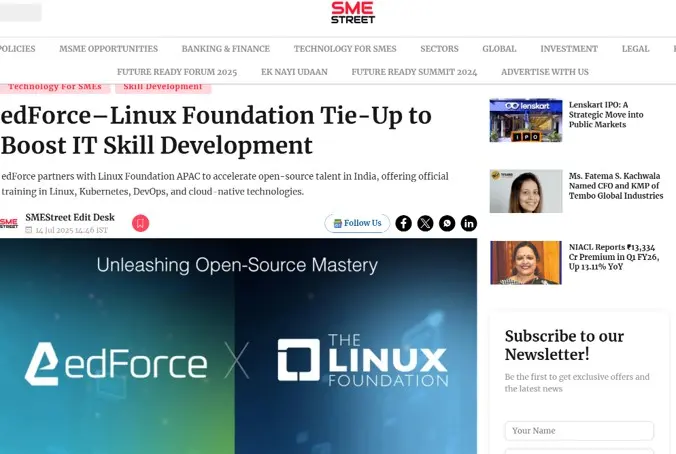Select the Technology For SMEs category tag
This screenshot has width=676, height=454.
[55, 88]
